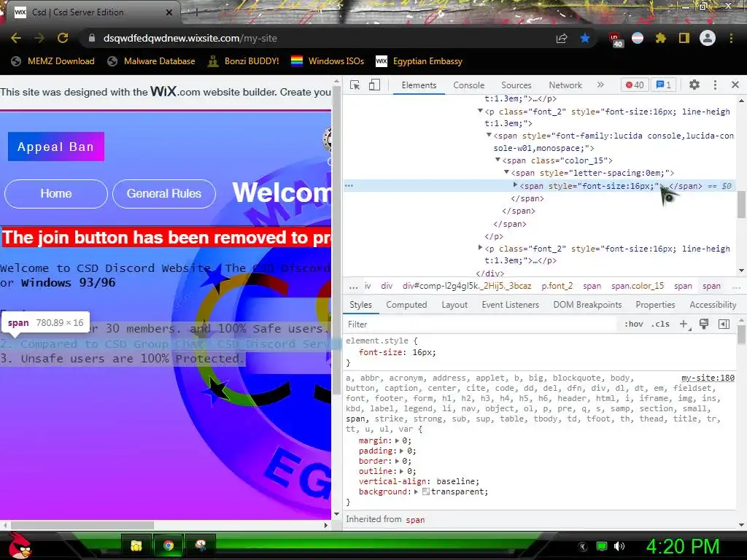Click the striped circle extension icon
This screenshot has width=747, height=560.
[638, 38]
